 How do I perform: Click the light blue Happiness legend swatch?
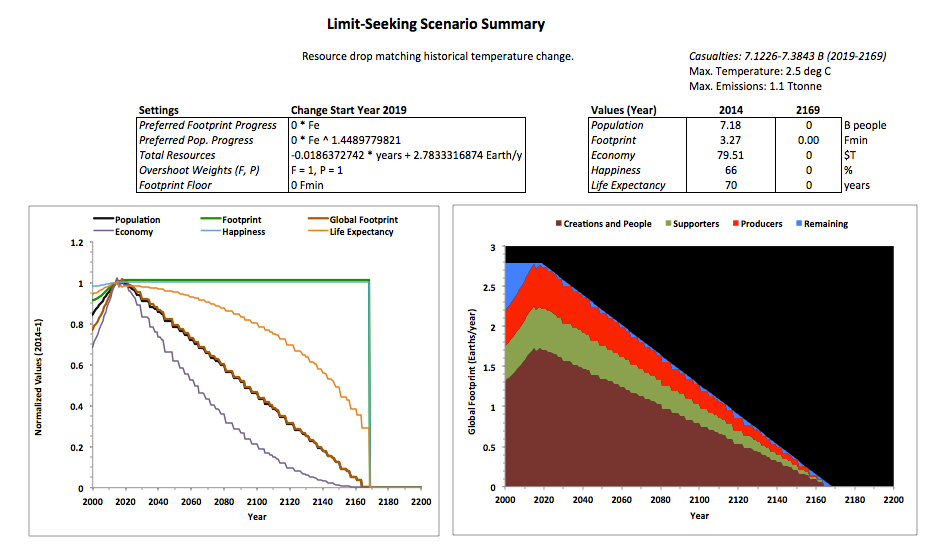[x=211, y=231]
